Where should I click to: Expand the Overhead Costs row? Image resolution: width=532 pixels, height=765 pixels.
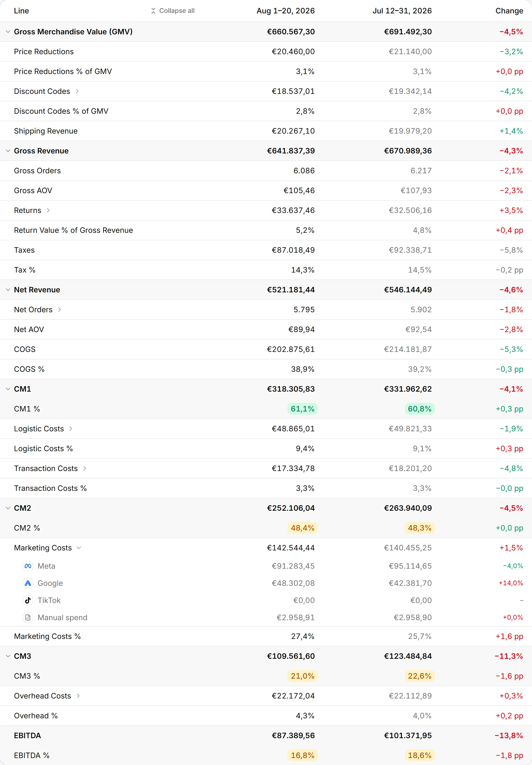click(x=78, y=696)
